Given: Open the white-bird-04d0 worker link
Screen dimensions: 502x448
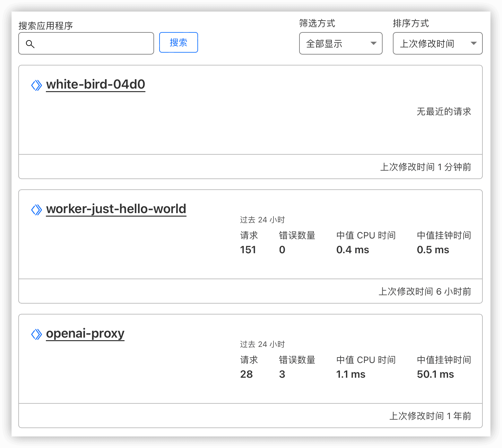Looking at the screenshot, I should click(95, 84).
